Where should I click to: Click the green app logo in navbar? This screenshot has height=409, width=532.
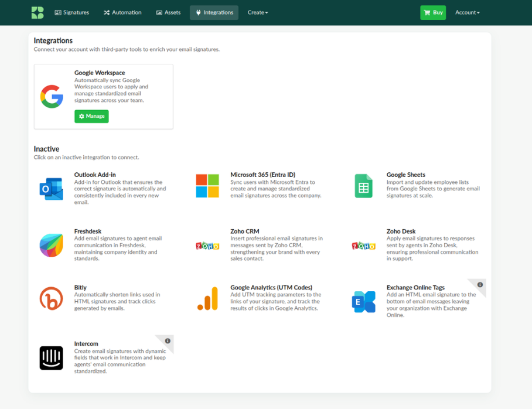click(37, 12)
